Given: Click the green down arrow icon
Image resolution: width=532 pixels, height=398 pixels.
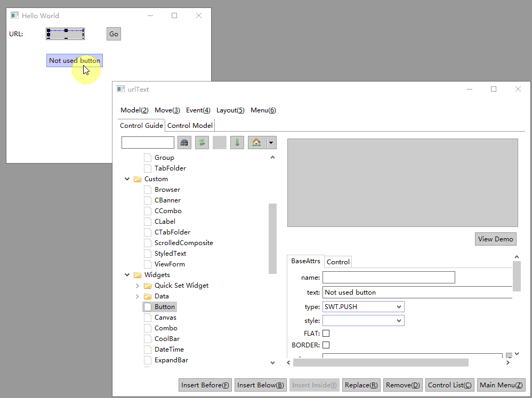Looking at the screenshot, I should tap(237, 143).
